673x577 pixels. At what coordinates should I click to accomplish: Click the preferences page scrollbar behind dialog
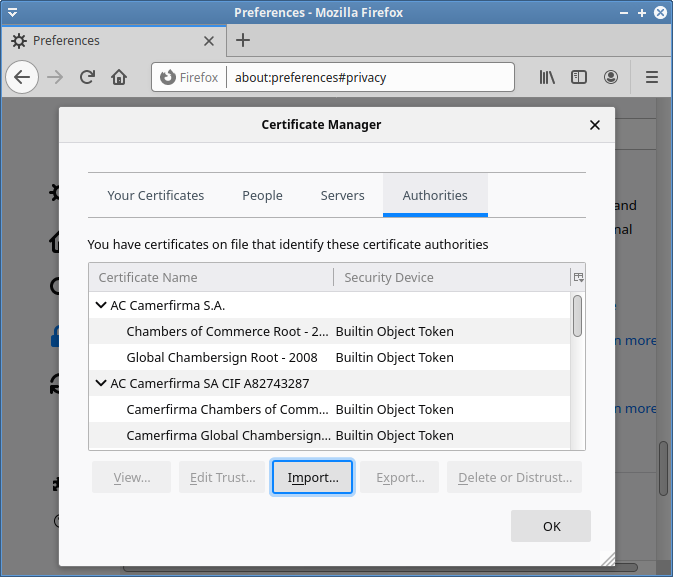coord(664,468)
